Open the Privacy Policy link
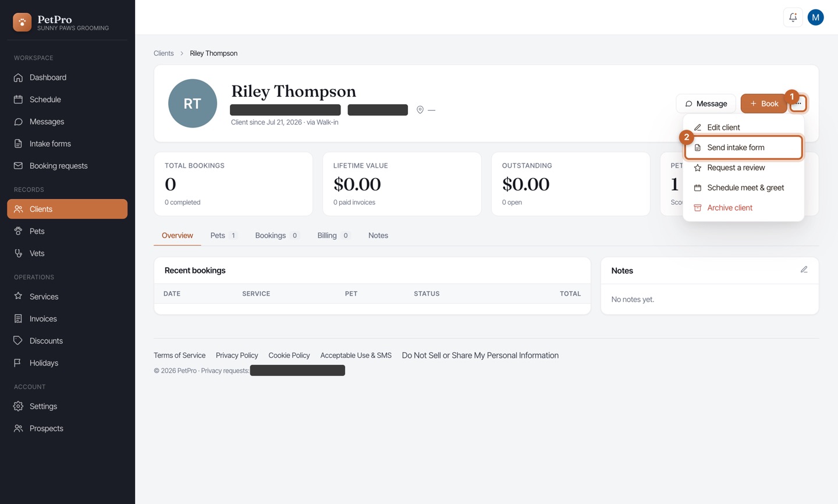Viewport: 838px width, 504px height. 237,356
